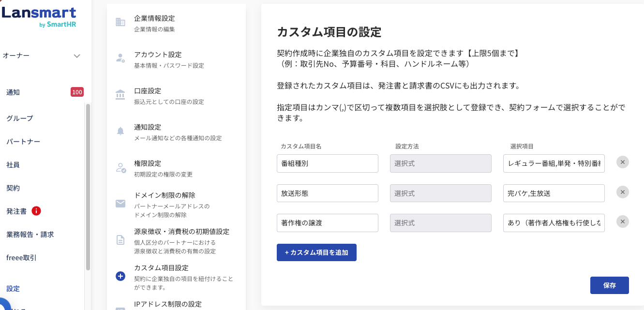Click the カスタム項目を追加 button
644x310 pixels.
point(316,252)
